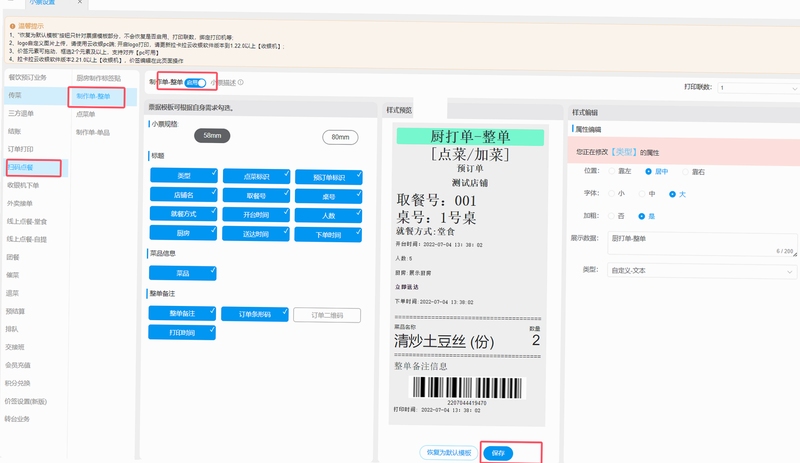The height and width of the screenshot is (463, 800).
Task: Uncheck the 菜品 field
Action: coord(183,273)
